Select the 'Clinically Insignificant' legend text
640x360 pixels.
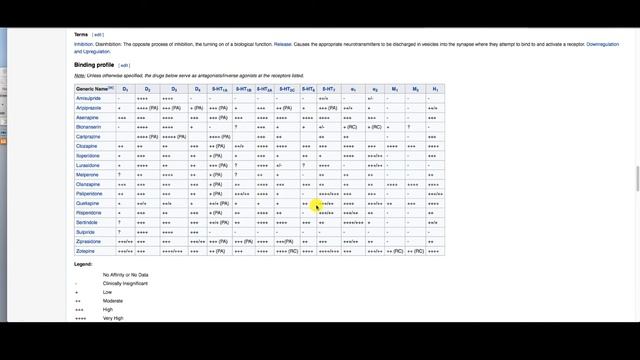pos(125,284)
